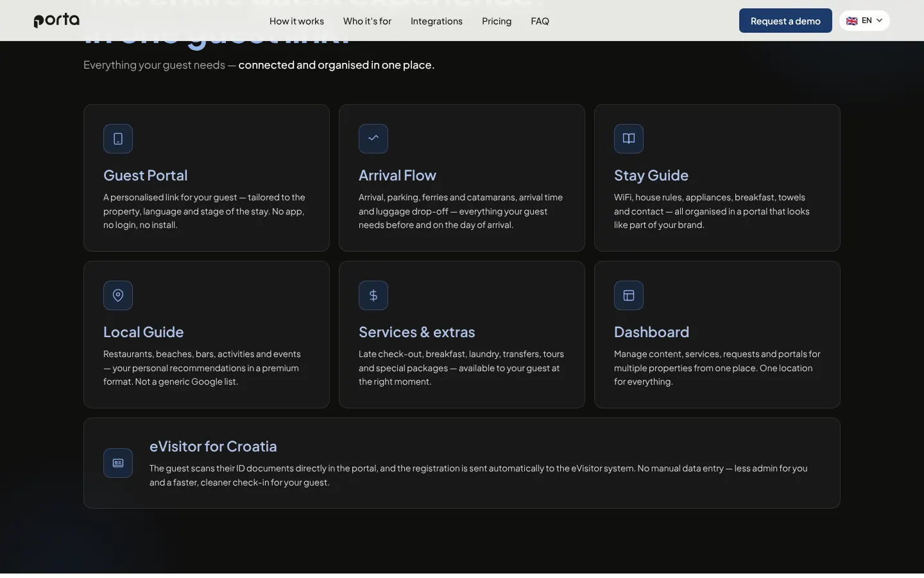The width and height of the screenshot is (924, 578).
Task: Go to How it works section
Action: pos(296,21)
